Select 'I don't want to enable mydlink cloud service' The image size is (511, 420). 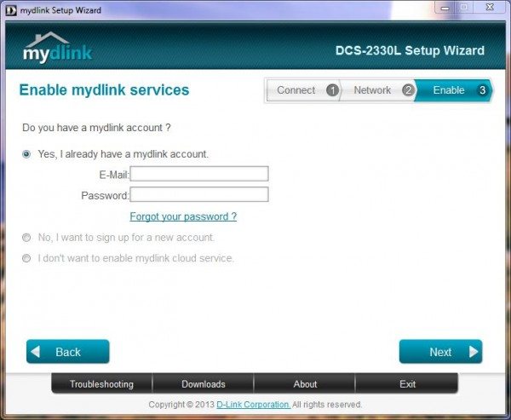click(x=26, y=258)
